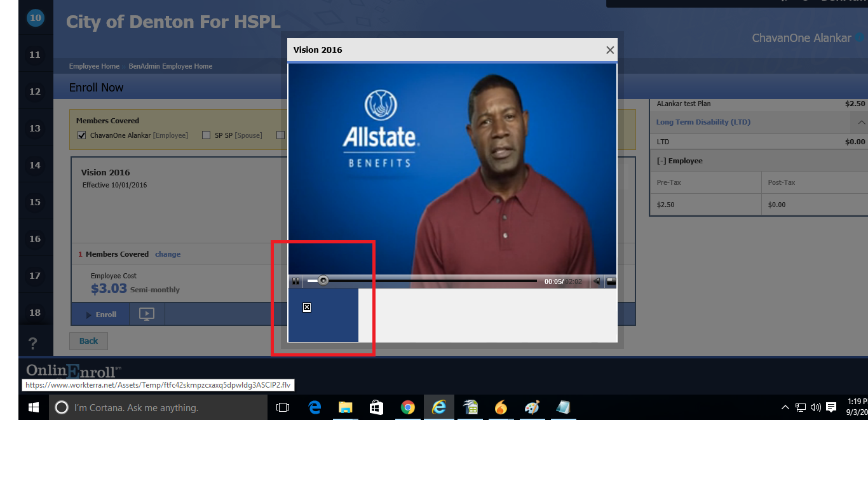The width and height of the screenshot is (868, 488).
Task: Open File Explorer from taskbar
Action: click(x=345, y=407)
